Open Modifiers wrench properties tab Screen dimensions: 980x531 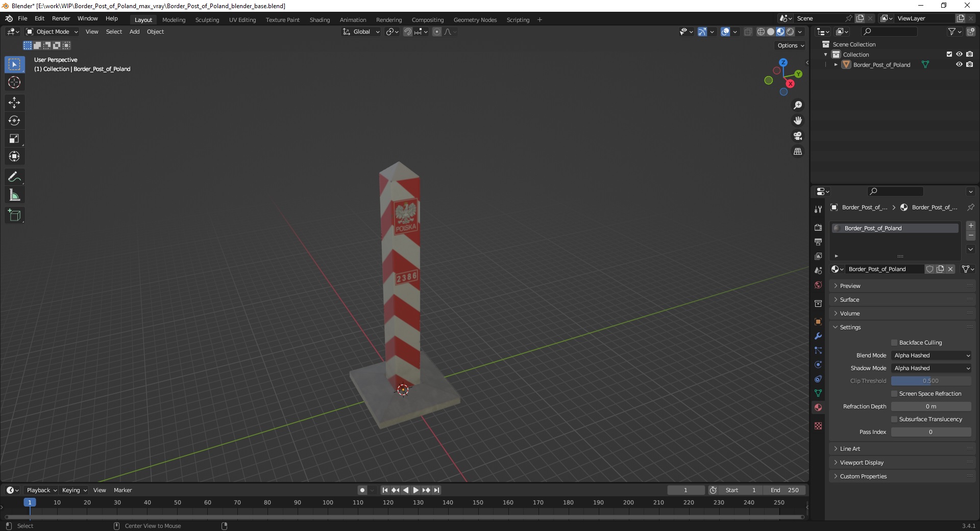818,336
